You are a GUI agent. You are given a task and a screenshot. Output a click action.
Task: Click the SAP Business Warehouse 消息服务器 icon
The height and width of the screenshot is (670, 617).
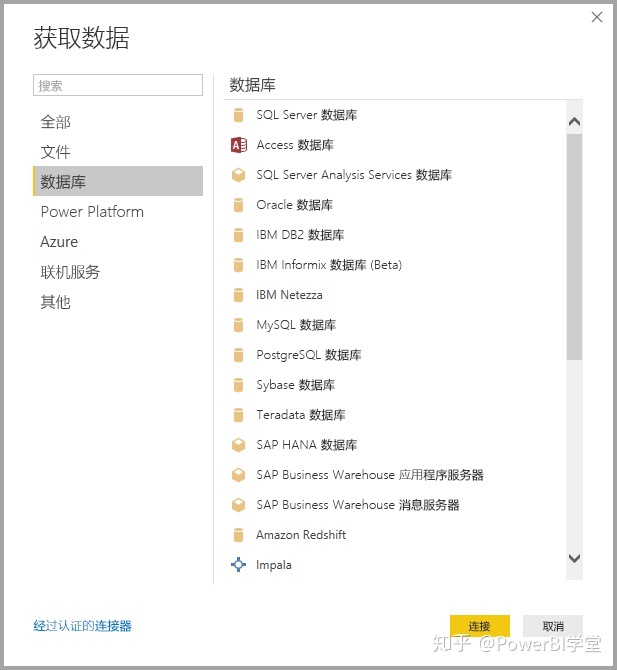click(x=238, y=505)
